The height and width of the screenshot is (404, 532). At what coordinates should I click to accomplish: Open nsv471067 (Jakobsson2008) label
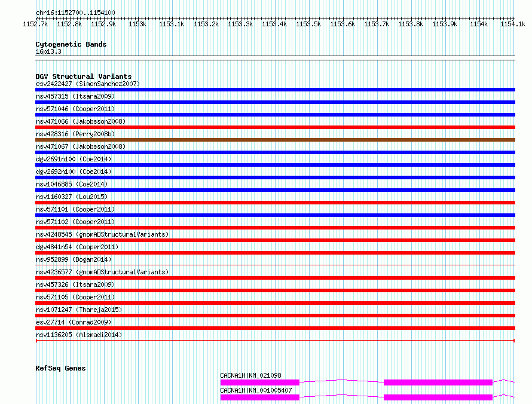click(81, 146)
